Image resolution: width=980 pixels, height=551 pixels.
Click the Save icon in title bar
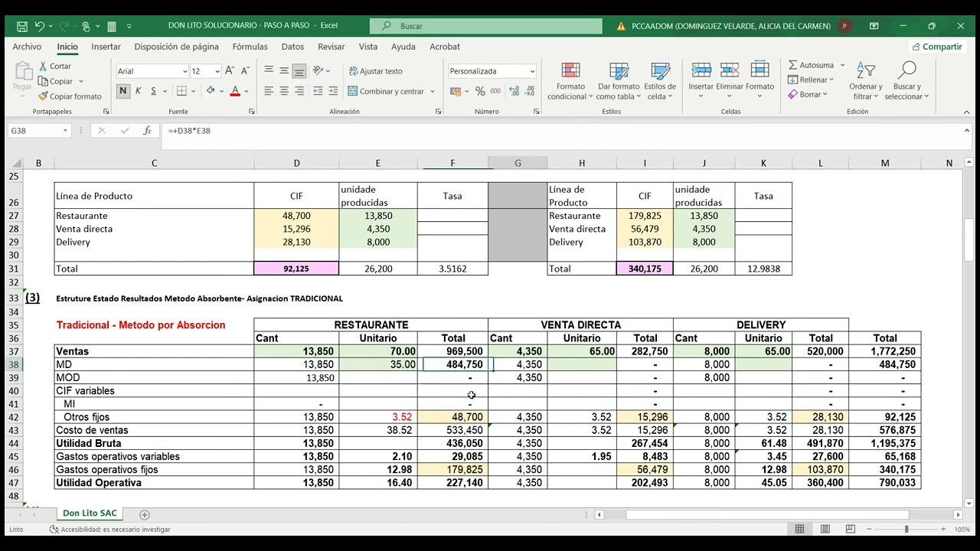coord(21,26)
